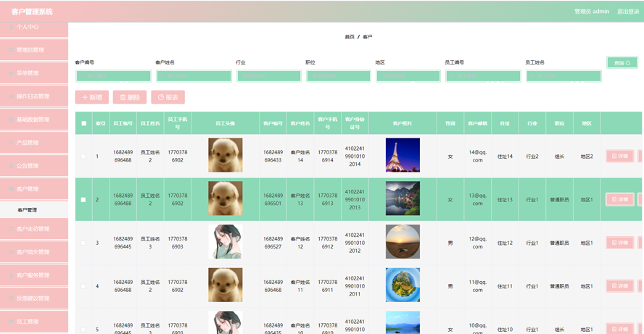Screen dimensions: 644x334
Task: Click the 菜单管理 sidebar icon
Action: coord(11,73)
